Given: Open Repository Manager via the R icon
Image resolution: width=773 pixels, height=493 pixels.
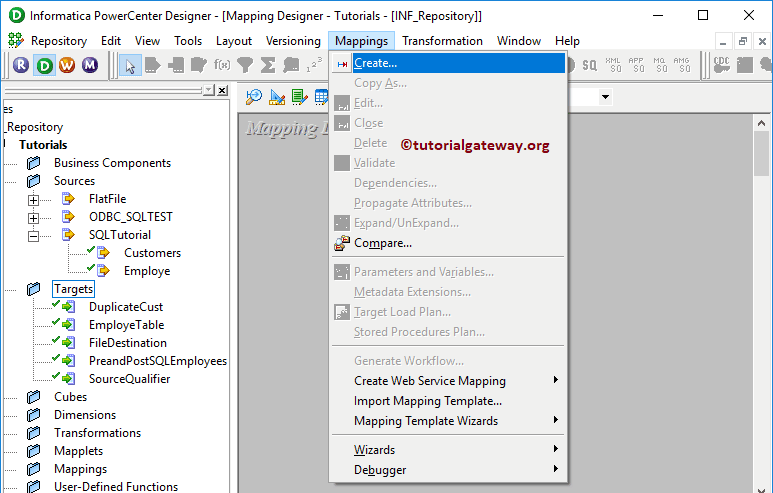Looking at the screenshot, I should tap(21, 65).
